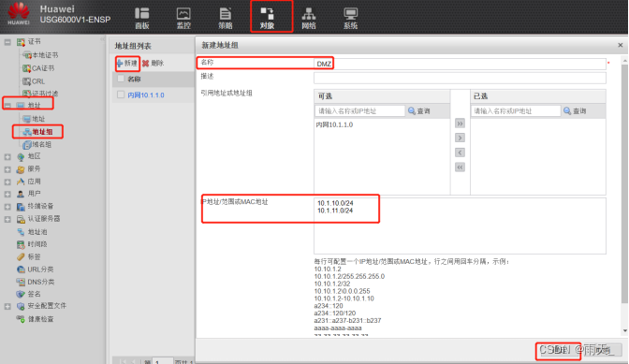
Task: Click the 可选 search input field
Action: (359, 111)
